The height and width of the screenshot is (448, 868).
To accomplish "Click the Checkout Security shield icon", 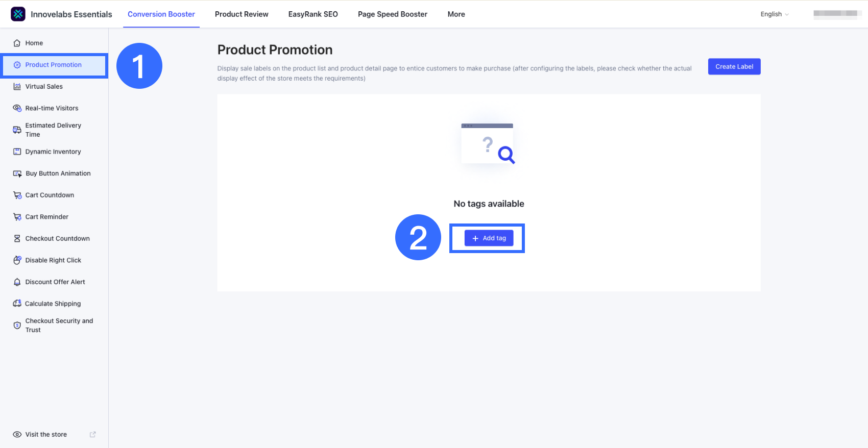I will pos(17,326).
